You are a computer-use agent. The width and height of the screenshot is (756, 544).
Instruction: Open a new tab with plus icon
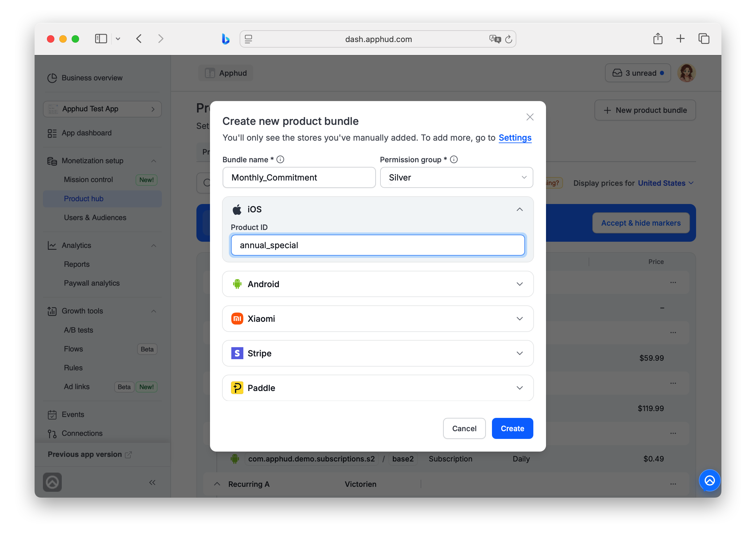(680, 39)
